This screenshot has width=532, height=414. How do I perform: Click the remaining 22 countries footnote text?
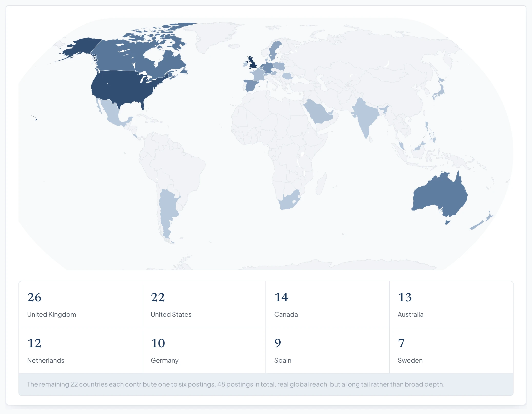236,384
